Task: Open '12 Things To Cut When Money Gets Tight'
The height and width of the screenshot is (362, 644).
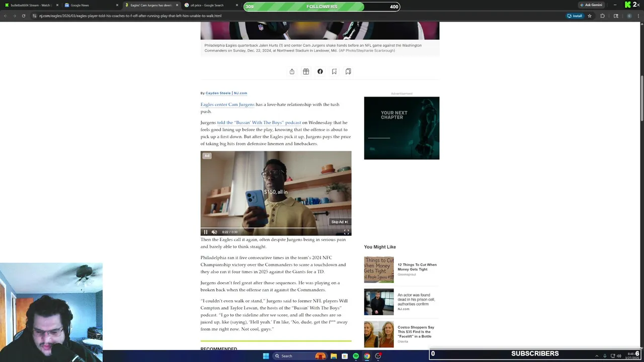Action: pos(417,267)
